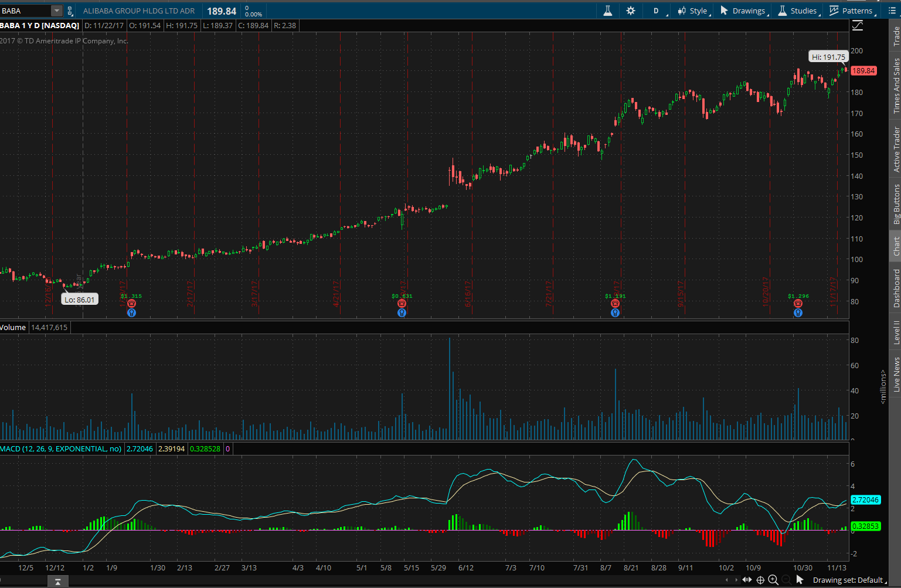Click the L: 189.37 low value

pyautogui.click(x=218, y=25)
